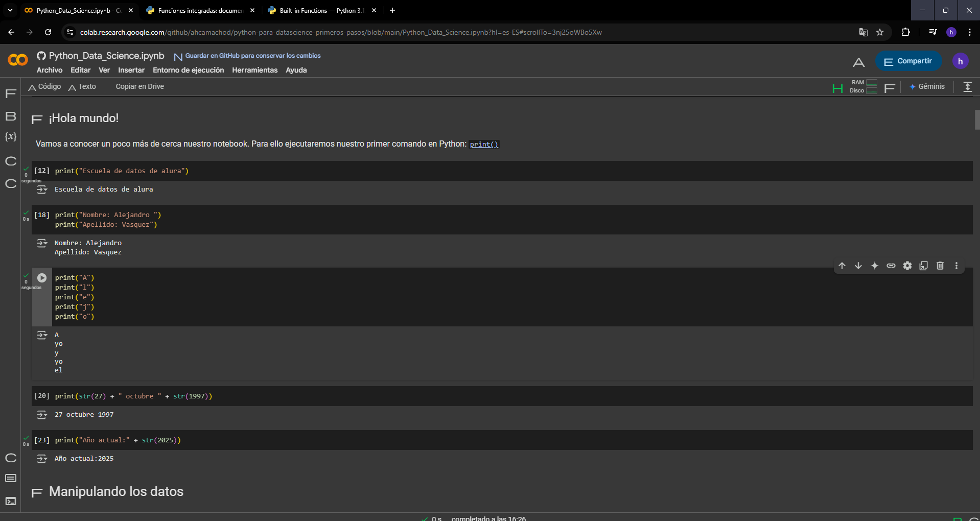Copy link to cell using the link icon
Screen dimensions: 980x521
[891, 266]
